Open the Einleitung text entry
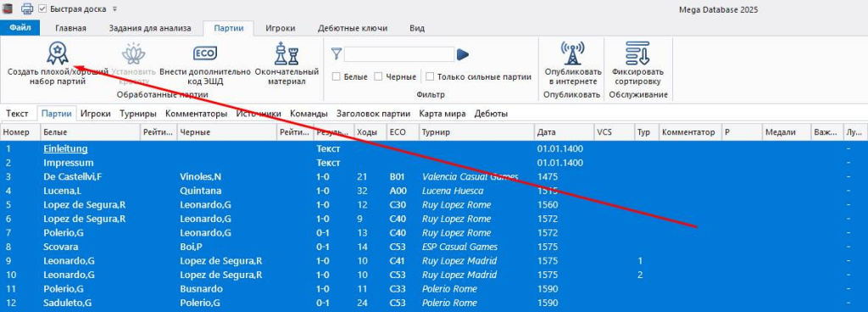Screen dimensions: 868x312 (x=65, y=149)
